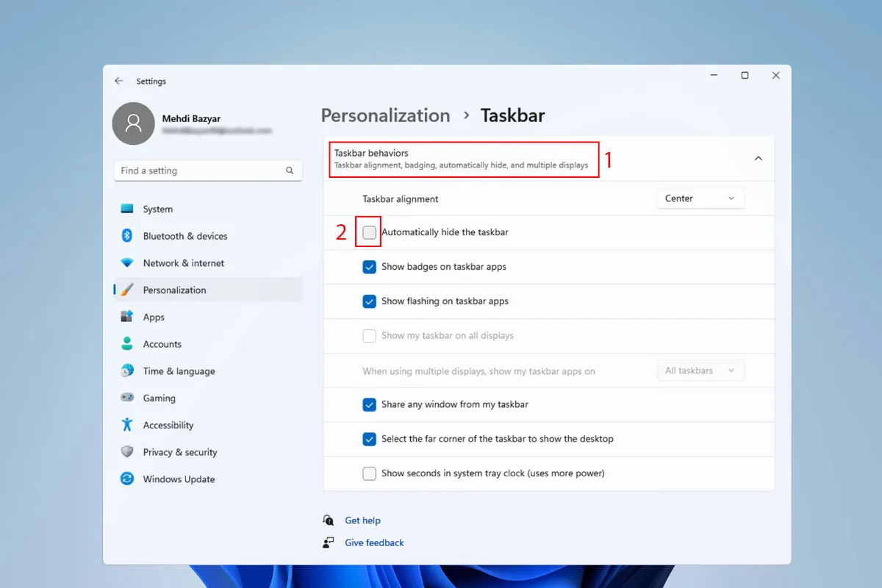Screen dimensions: 882x588
Task: Enable Automatically hide the taskbar checkbox
Action: pyautogui.click(x=370, y=232)
